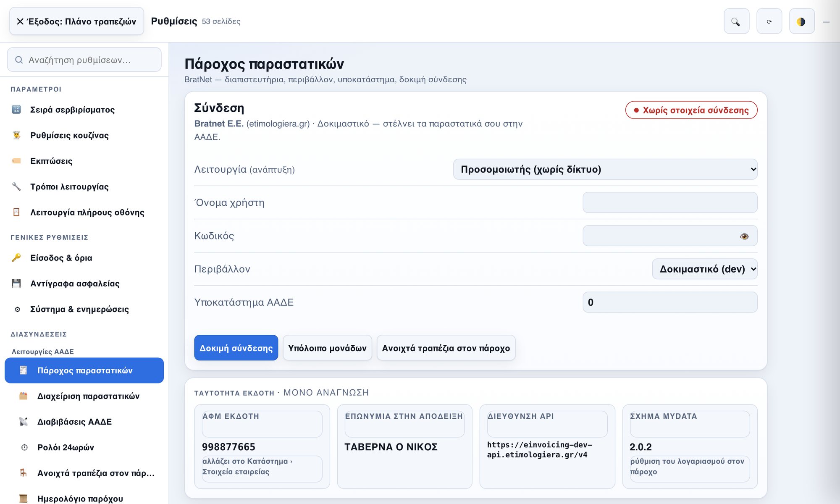Click Έξοδος: Πλάνο τραπεζιών button
Image resolution: width=840 pixels, height=504 pixels.
coord(76,21)
